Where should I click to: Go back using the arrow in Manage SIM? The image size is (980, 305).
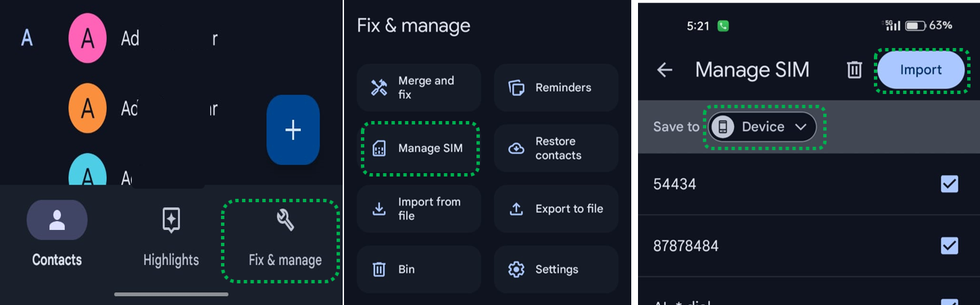(665, 70)
